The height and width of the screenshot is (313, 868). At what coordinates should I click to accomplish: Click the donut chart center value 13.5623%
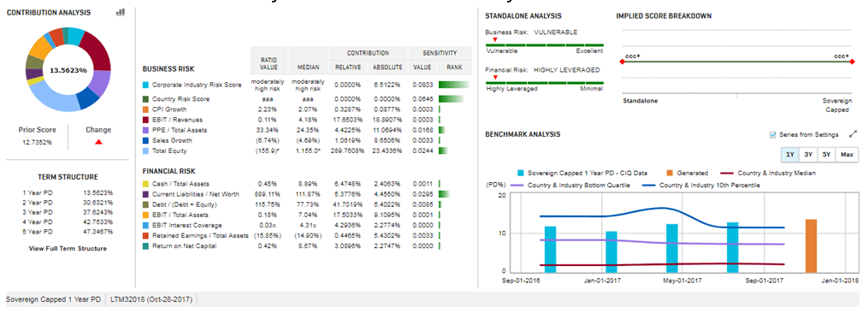(68, 70)
